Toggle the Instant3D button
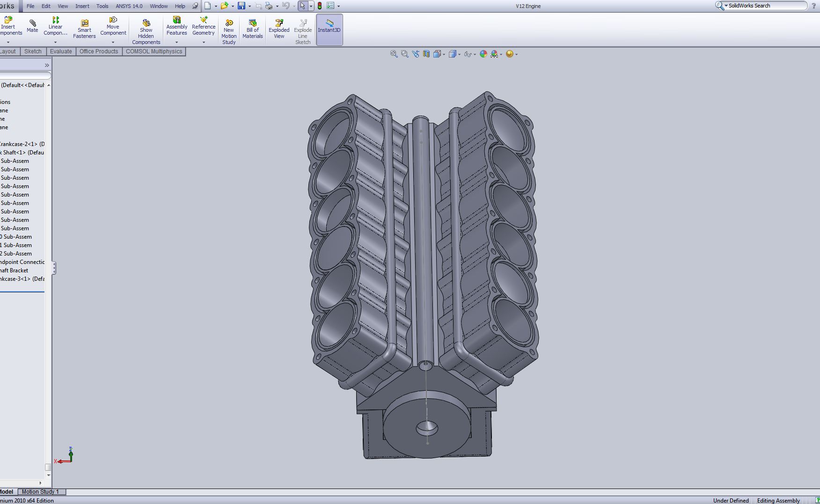820x504 pixels. click(x=329, y=29)
